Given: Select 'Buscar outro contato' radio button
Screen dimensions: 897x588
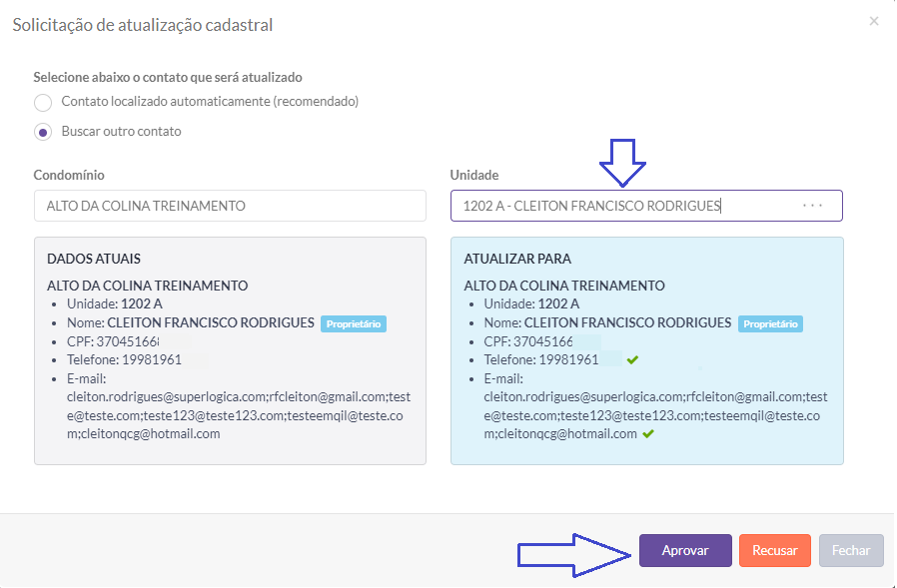Looking at the screenshot, I should coord(42,132).
